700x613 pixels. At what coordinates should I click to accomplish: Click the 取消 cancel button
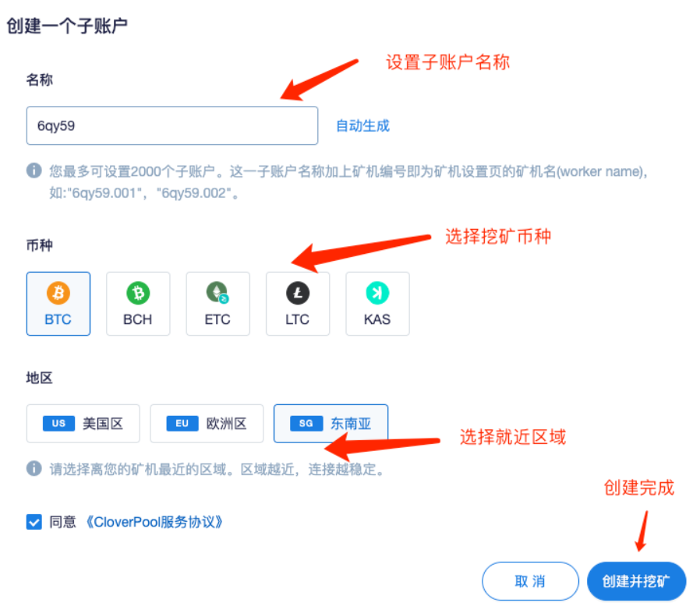tap(530, 581)
